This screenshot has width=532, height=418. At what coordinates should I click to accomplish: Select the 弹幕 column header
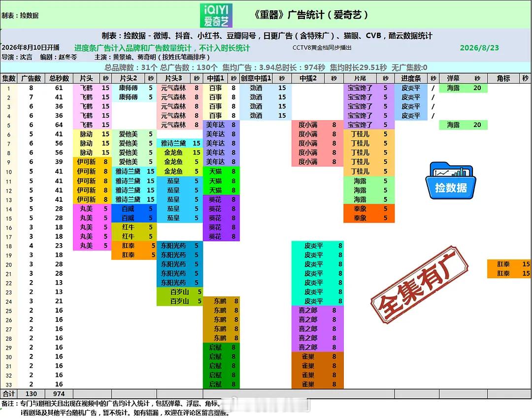[x=453, y=78]
